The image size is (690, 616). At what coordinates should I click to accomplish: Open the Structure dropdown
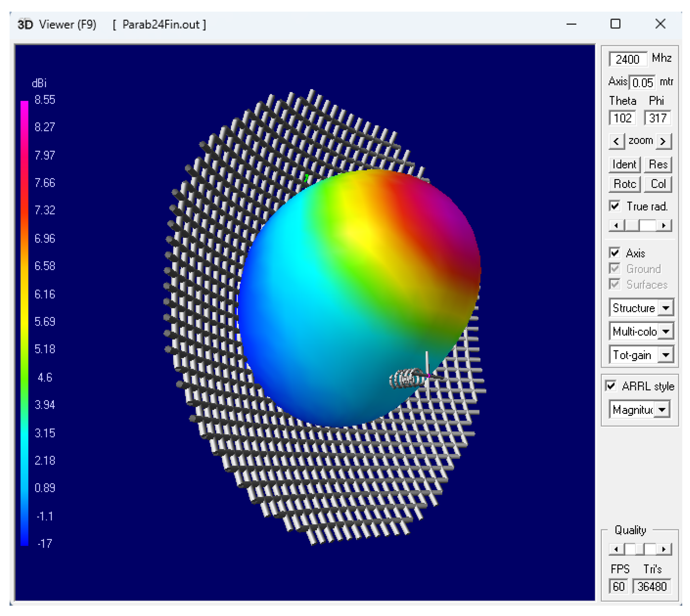tap(665, 308)
